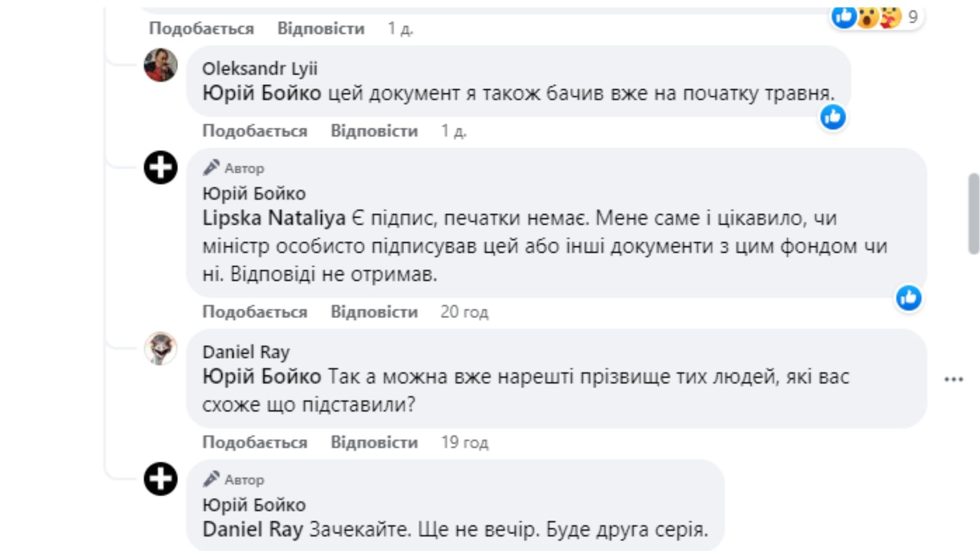Like the 20 год comment with Подобається

(x=255, y=312)
